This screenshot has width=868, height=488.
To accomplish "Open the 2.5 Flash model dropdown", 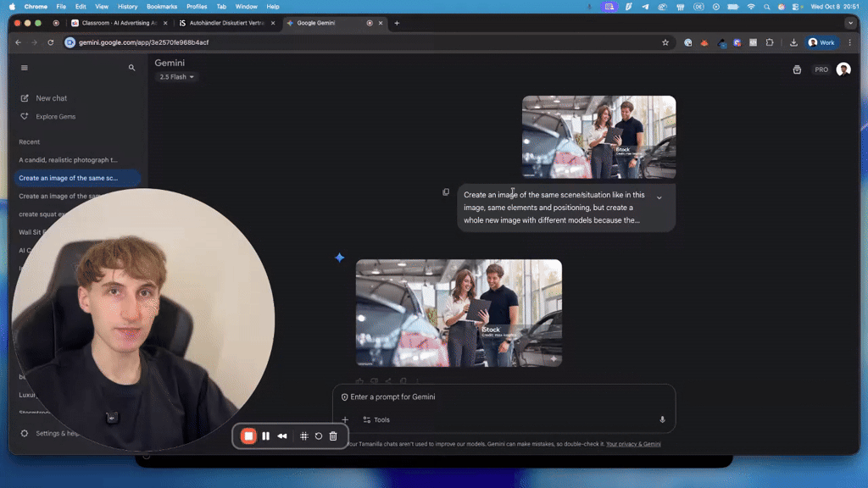I will (176, 77).
